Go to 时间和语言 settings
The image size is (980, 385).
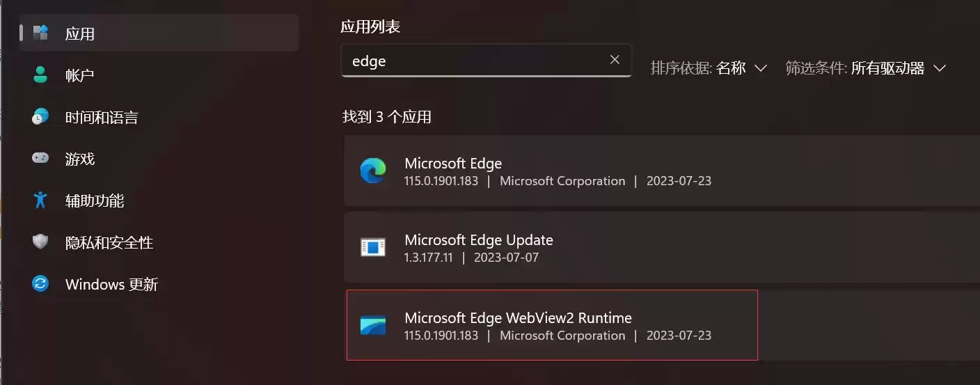point(102,117)
